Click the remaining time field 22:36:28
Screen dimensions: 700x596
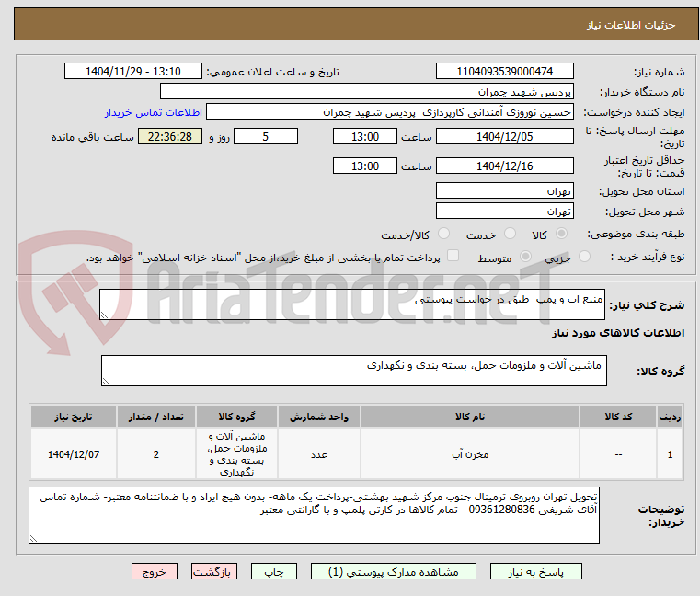point(170,136)
